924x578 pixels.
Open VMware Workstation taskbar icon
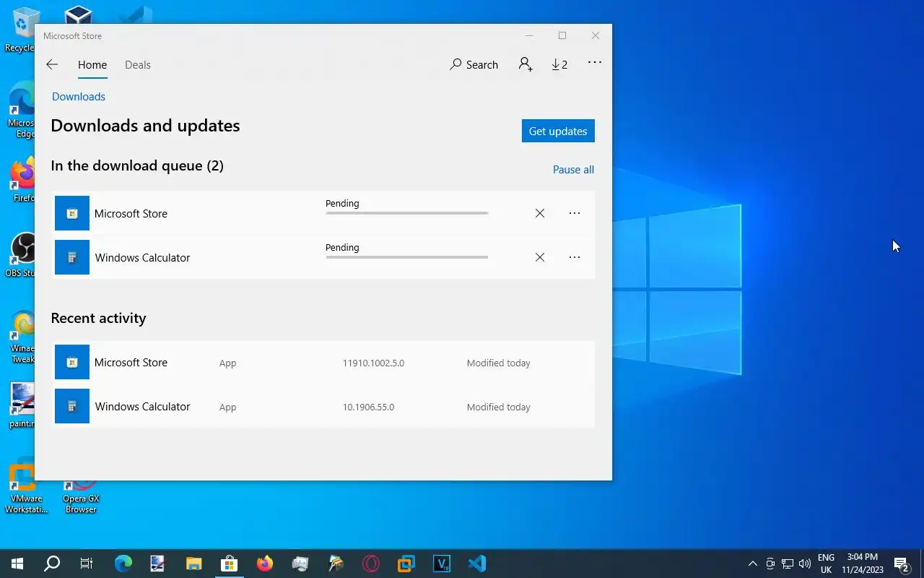(x=406, y=564)
